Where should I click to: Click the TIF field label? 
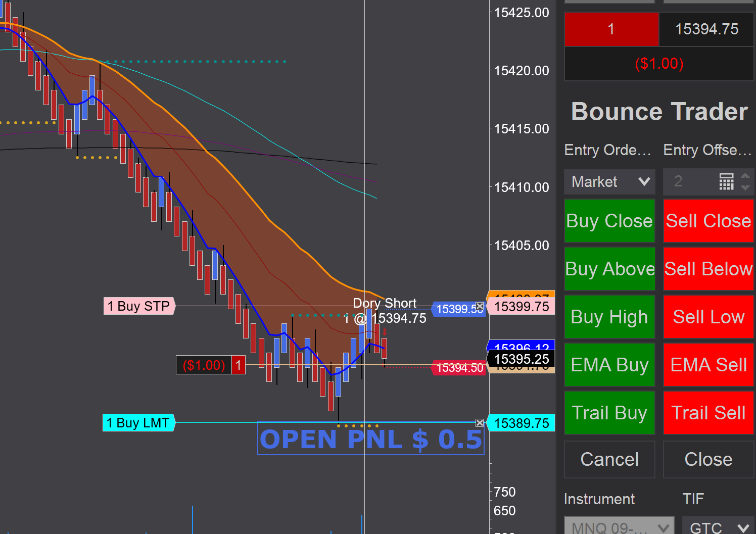coord(693,499)
